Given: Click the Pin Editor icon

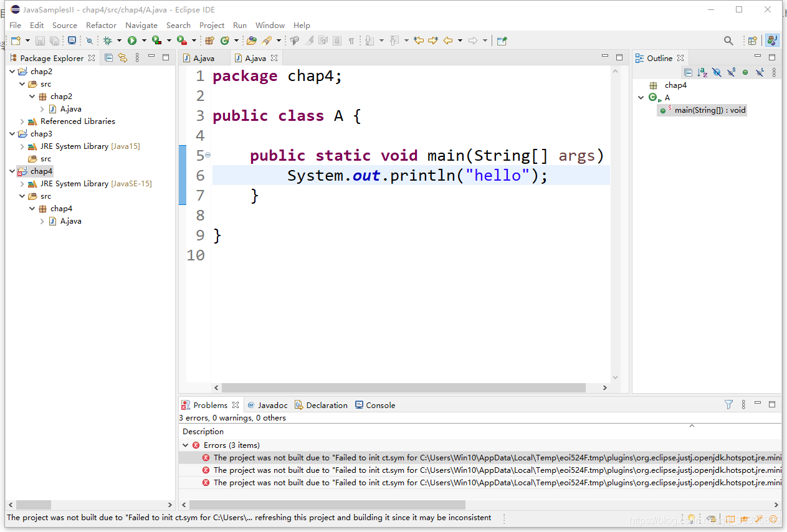Looking at the screenshot, I should pos(502,40).
